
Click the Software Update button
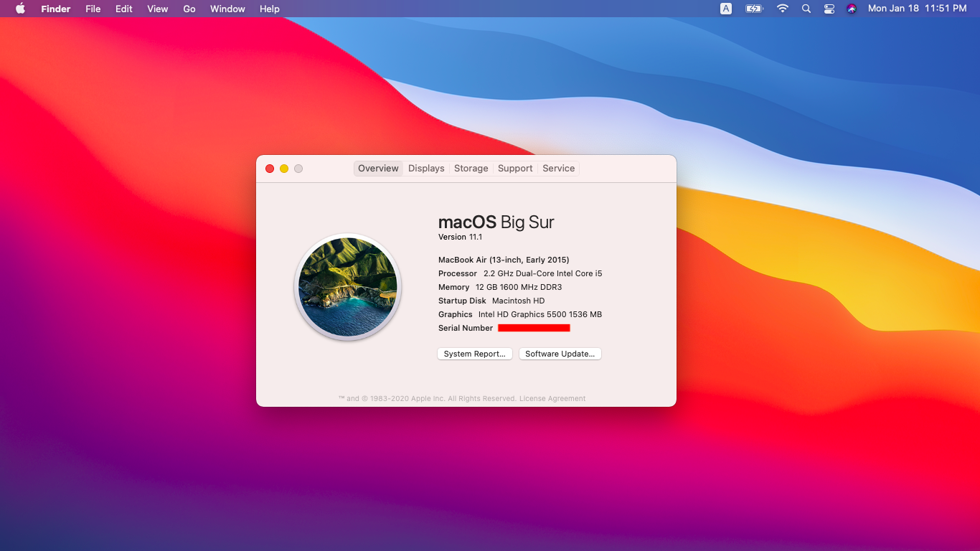560,354
